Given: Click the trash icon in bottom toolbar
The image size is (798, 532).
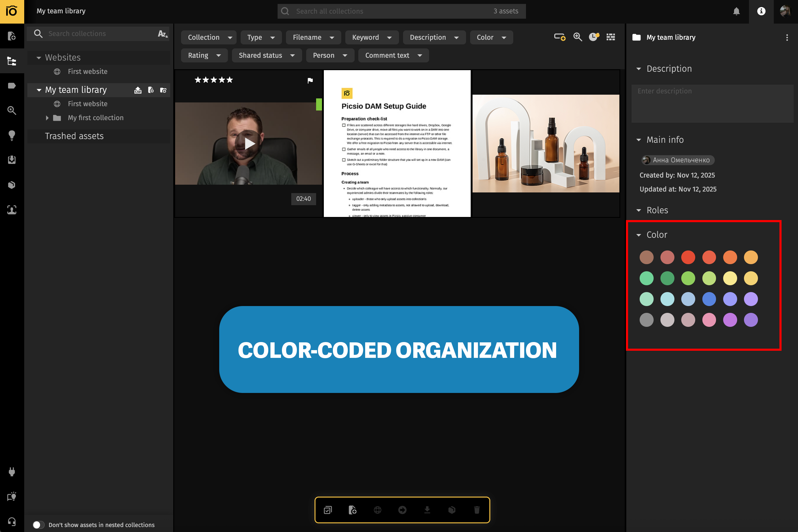Looking at the screenshot, I should point(477,510).
